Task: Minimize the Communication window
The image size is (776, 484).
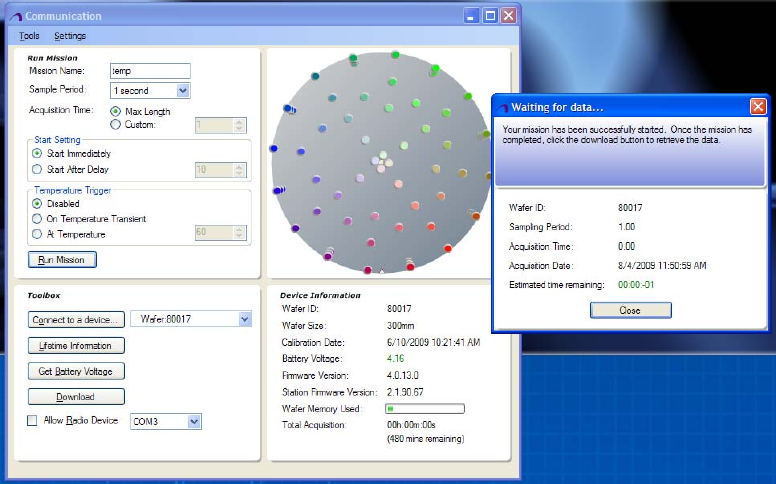Action: (472, 16)
